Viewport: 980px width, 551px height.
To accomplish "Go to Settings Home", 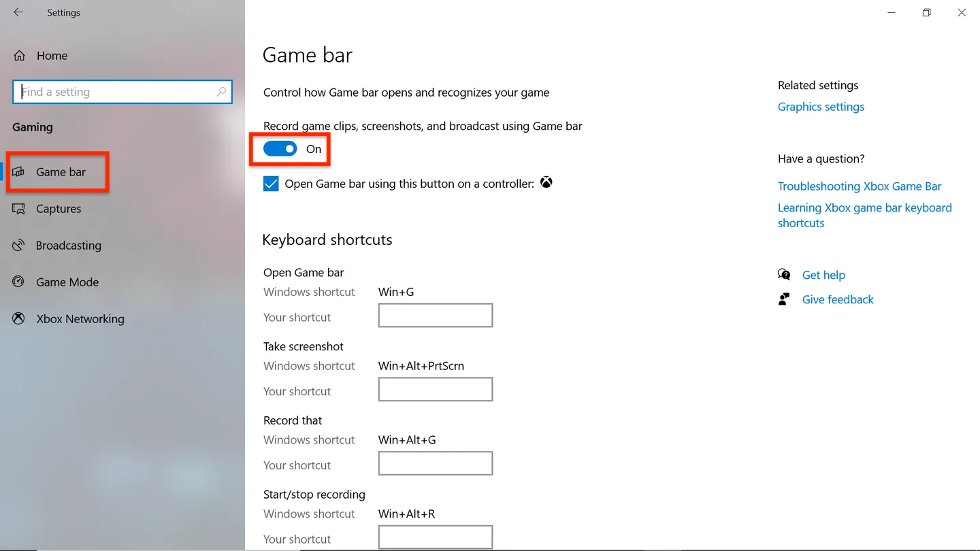I will tap(52, 56).
